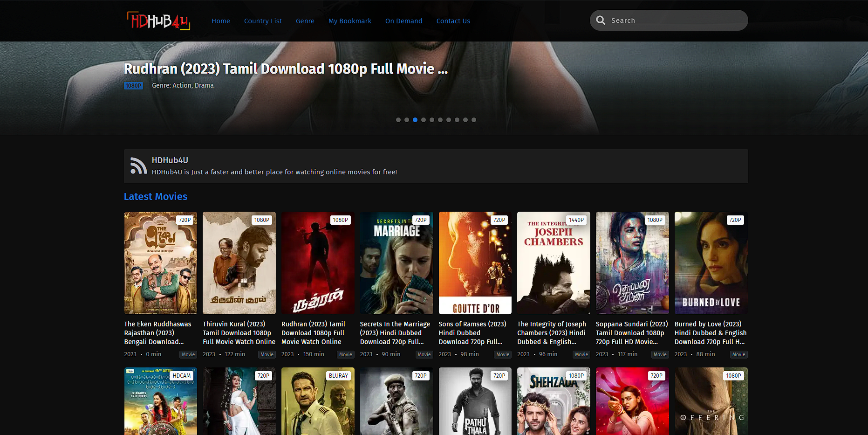The width and height of the screenshot is (868, 435).
Task: Click Rudhran (2023) Tamil Download title
Action: point(314,333)
